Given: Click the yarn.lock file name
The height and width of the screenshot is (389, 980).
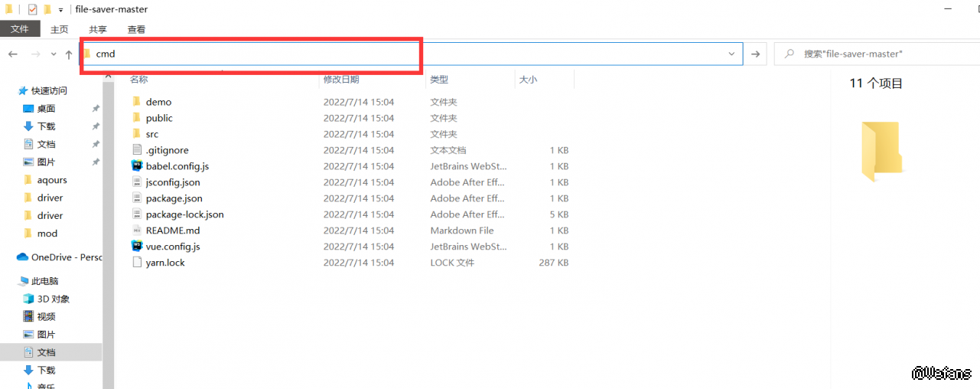Looking at the screenshot, I should coord(165,263).
